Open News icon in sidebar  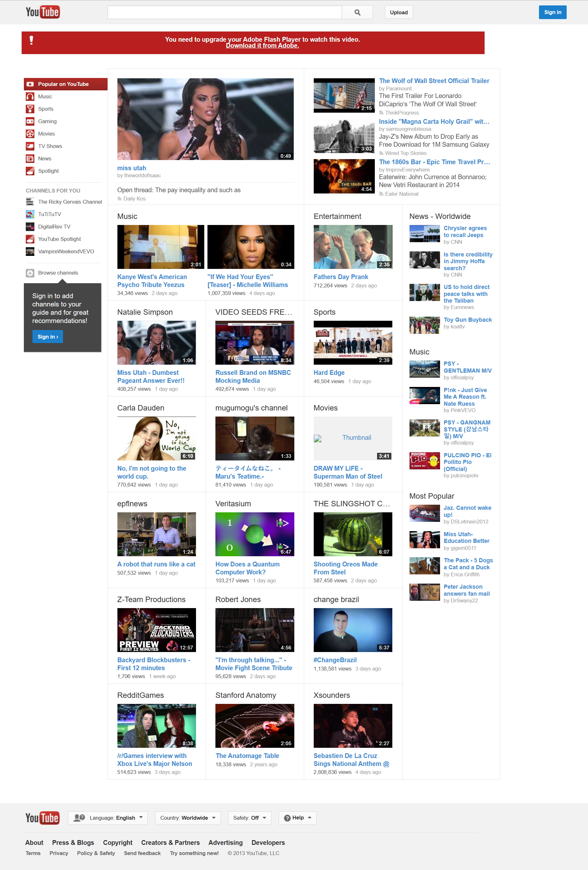[x=30, y=158]
